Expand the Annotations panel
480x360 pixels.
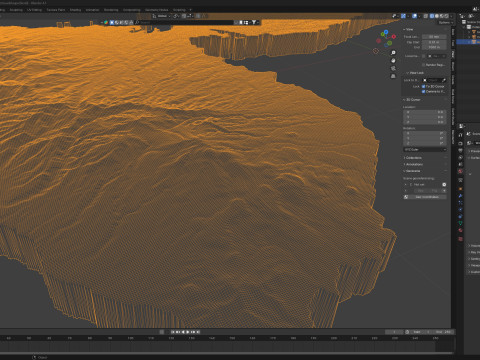coord(413,164)
